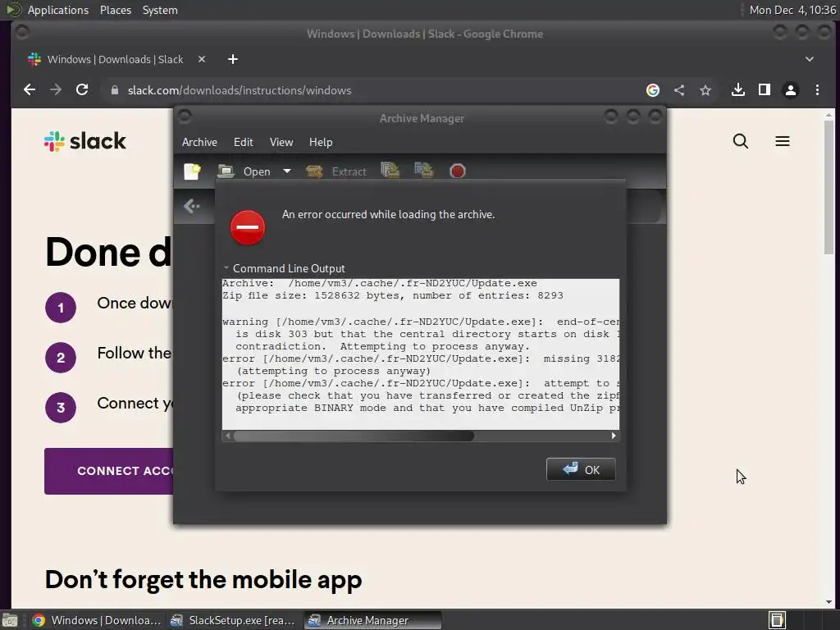Open the Places menu
Viewport: 840px width, 630px height.
pos(115,10)
